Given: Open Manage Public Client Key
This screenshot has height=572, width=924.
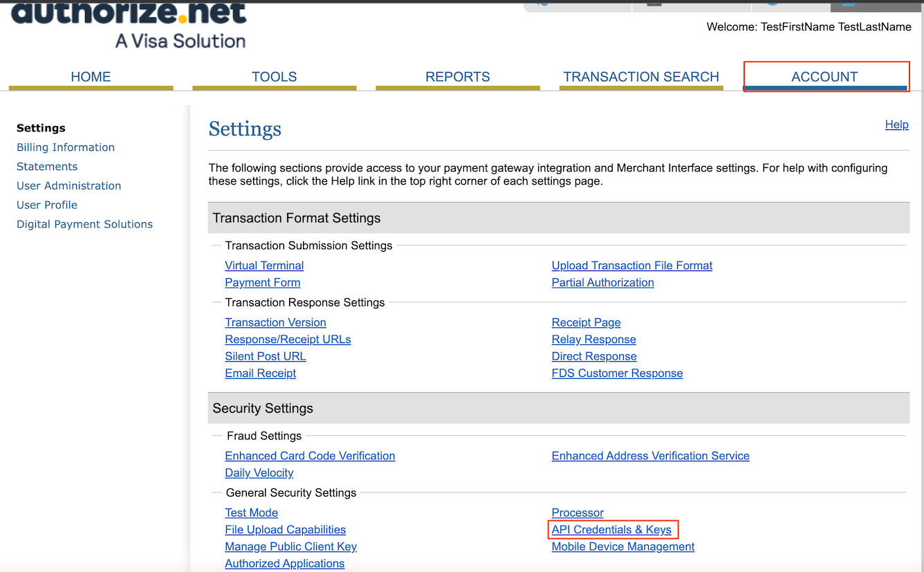Looking at the screenshot, I should 290,546.
